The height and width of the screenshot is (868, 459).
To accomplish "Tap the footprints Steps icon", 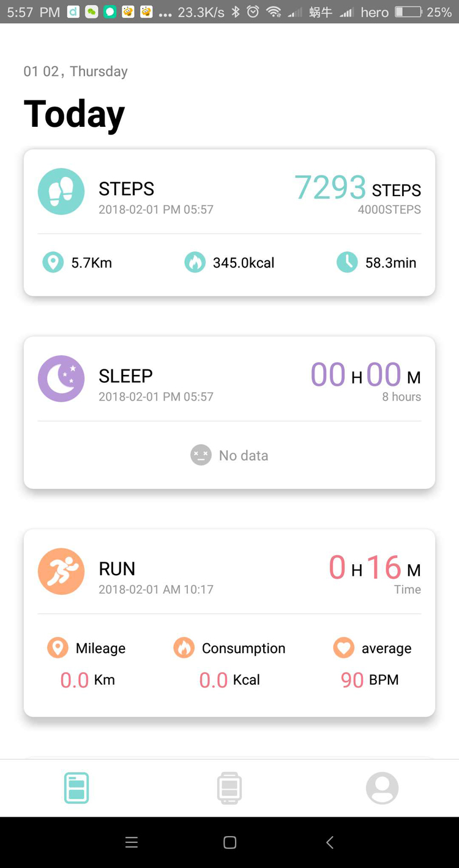I will tap(61, 191).
